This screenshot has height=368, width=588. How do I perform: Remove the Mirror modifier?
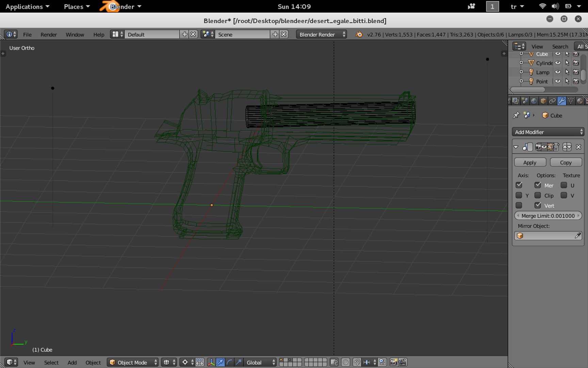578,147
